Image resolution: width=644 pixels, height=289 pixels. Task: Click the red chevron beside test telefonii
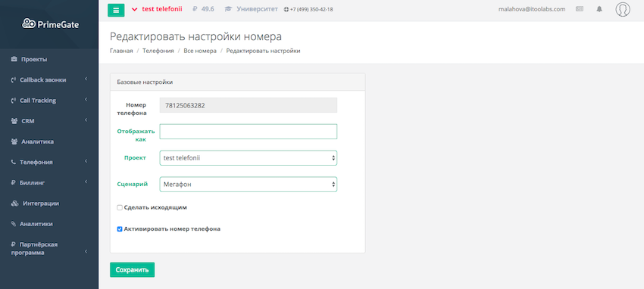[x=134, y=9]
